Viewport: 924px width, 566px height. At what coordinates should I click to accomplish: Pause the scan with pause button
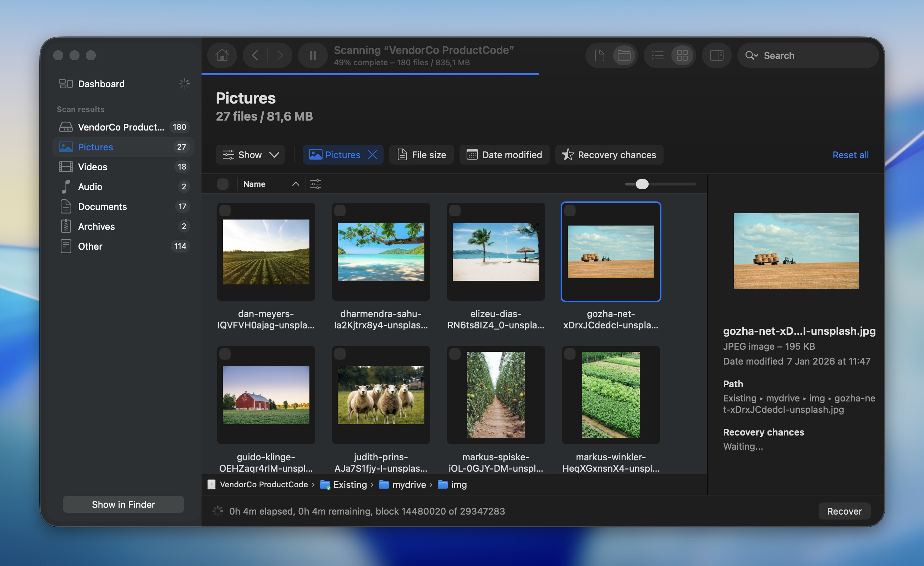coord(313,55)
